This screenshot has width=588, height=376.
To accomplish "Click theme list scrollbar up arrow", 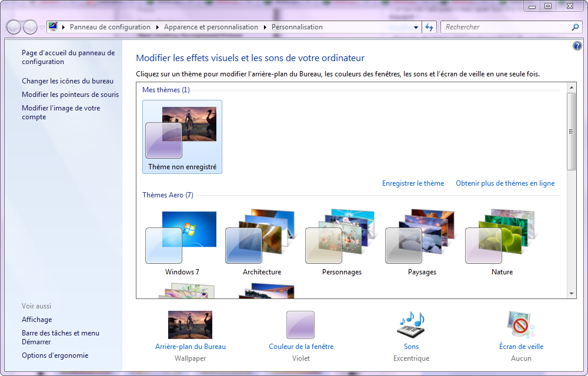I will tap(572, 88).
